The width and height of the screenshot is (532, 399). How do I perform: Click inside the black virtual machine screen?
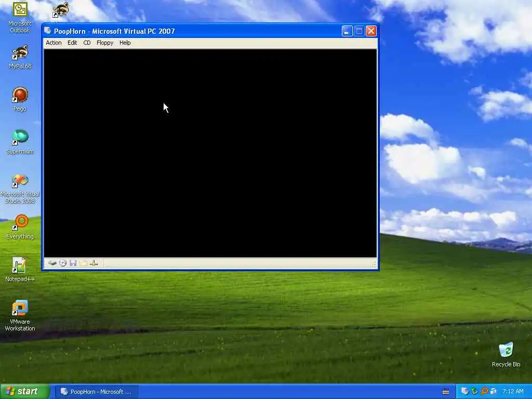click(x=210, y=153)
